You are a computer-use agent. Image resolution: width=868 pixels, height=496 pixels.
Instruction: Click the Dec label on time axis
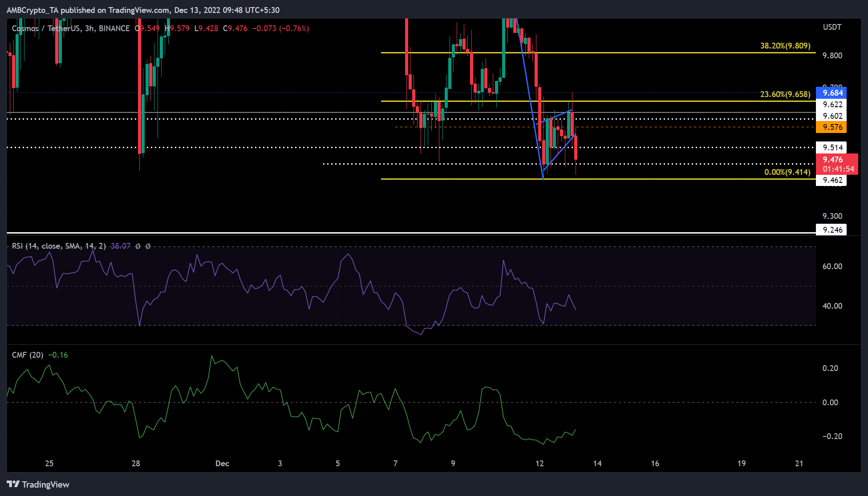pyautogui.click(x=222, y=464)
